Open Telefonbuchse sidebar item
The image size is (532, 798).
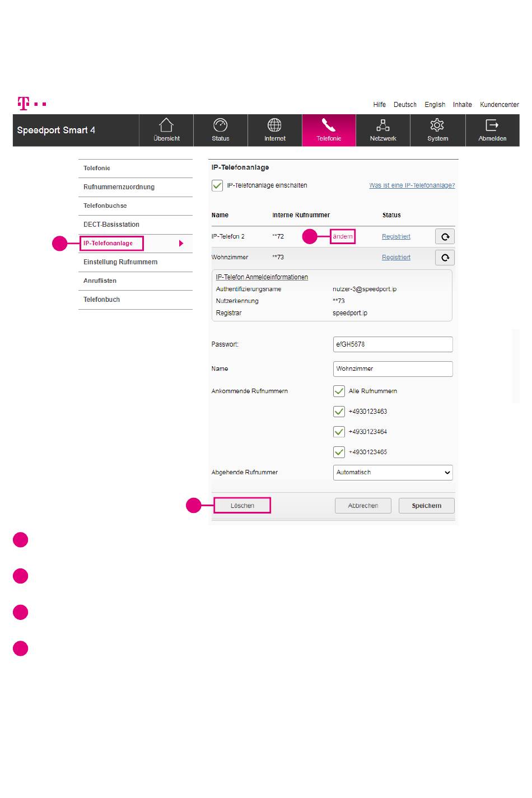pos(136,206)
